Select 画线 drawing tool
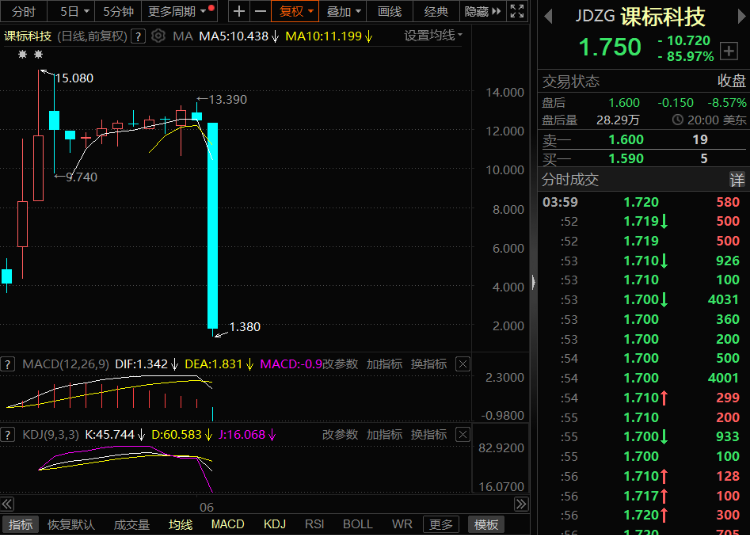Viewport: 750px width, 535px height. tap(389, 11)
